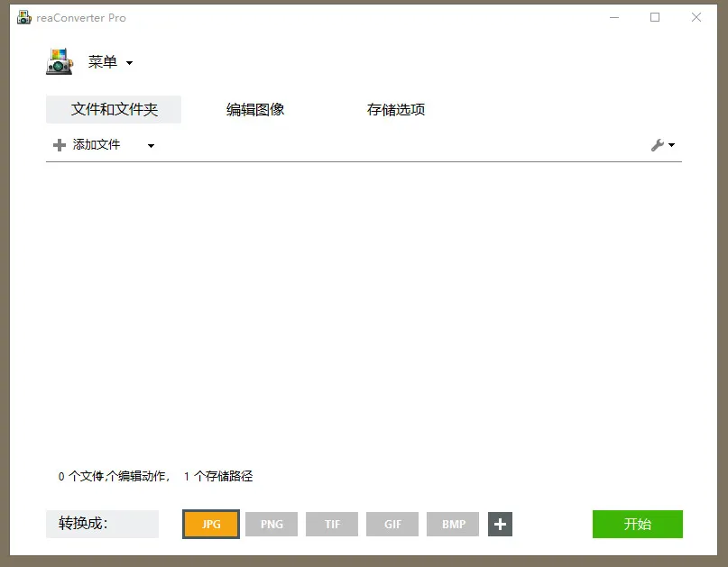The height and width of the screenshot is (567, 728).
Task: Click the green plus icon beside 添加文件
Action: point(58,144)
